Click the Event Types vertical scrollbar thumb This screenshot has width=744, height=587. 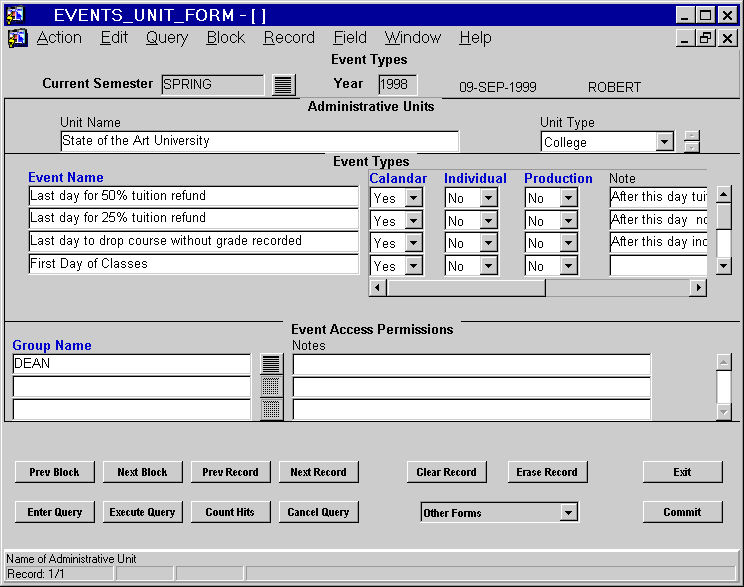click(724, 216)
